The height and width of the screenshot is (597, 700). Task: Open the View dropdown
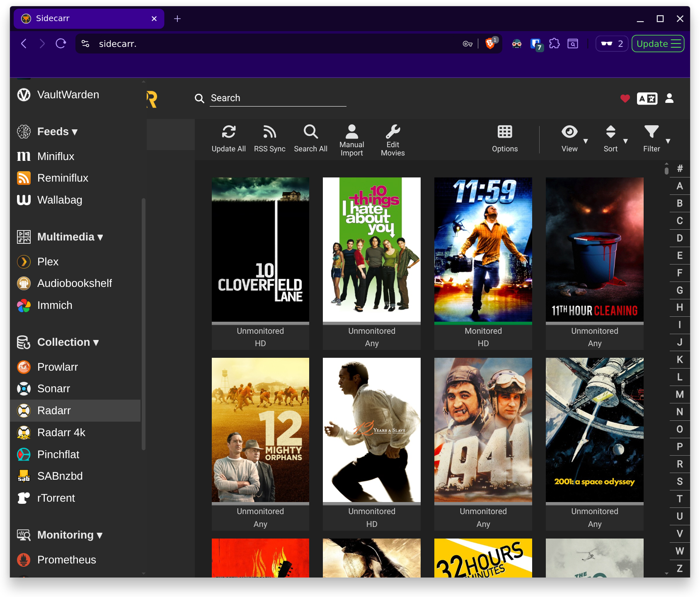click(x=574, y=139)
